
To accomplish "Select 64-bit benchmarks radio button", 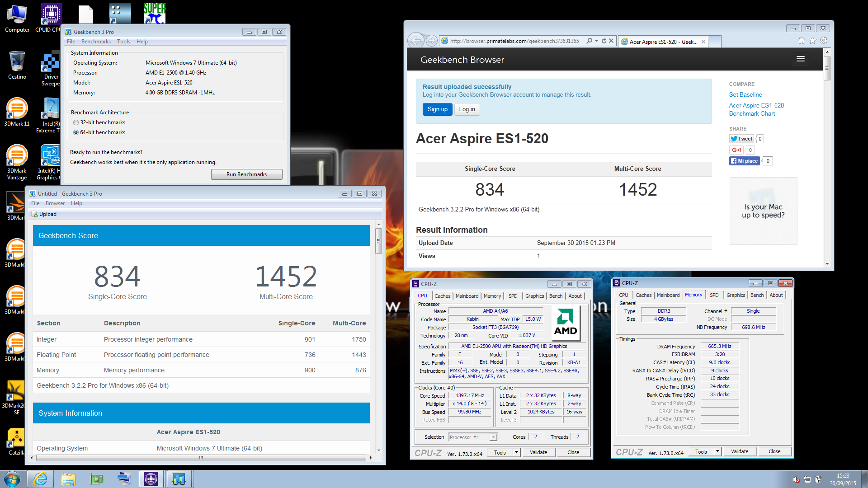I will point(76,132).
